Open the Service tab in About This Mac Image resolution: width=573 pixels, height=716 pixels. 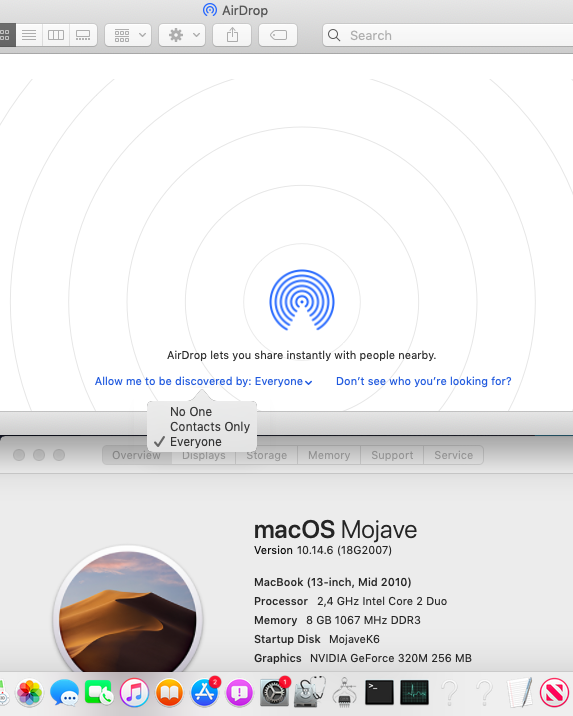pyautogui.click(x=454, y=455)
